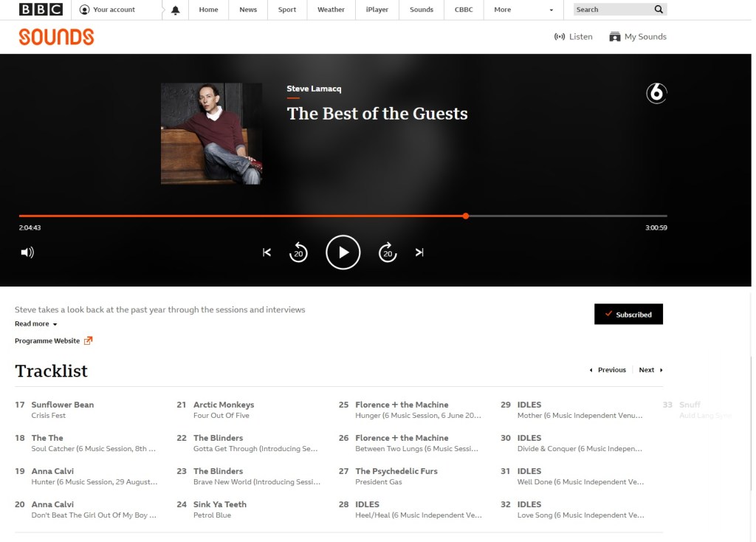Click the playback progress bar handle
This screenshot has width=756, height=542.
pos(466,216)
